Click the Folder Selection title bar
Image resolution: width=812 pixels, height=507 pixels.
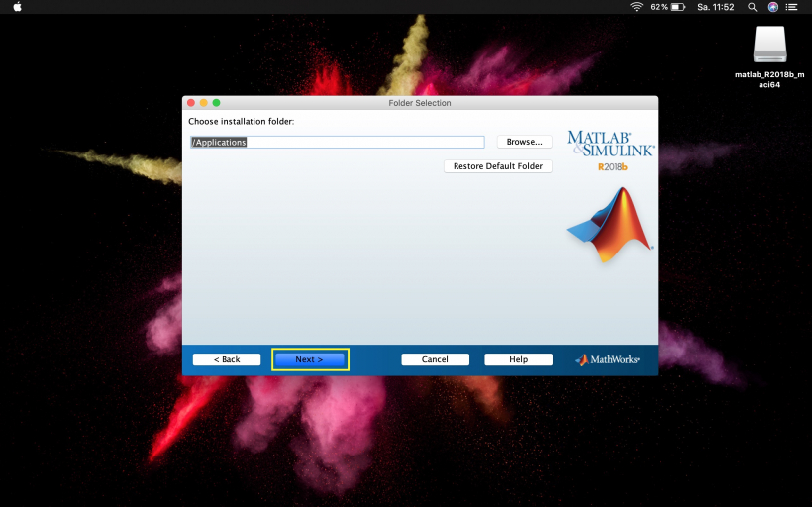click(x=420, y=103)
